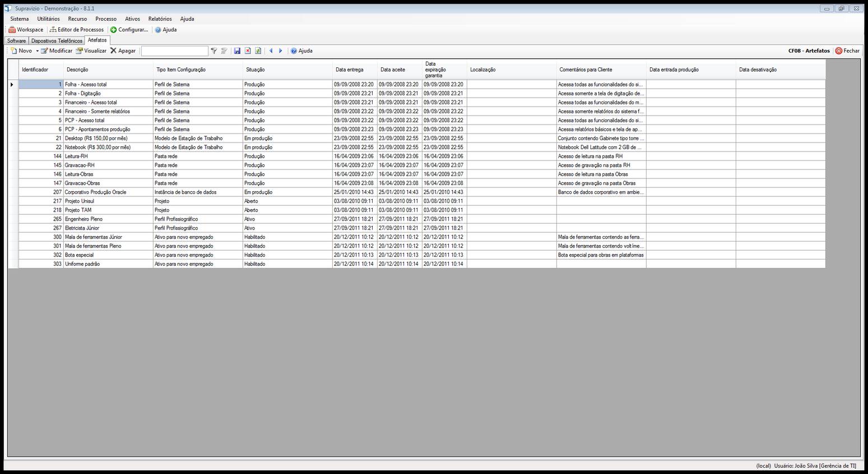The image size is (868, 474).
Task: Select 'Uniforme padrão' cell
Action: (108, 264)
